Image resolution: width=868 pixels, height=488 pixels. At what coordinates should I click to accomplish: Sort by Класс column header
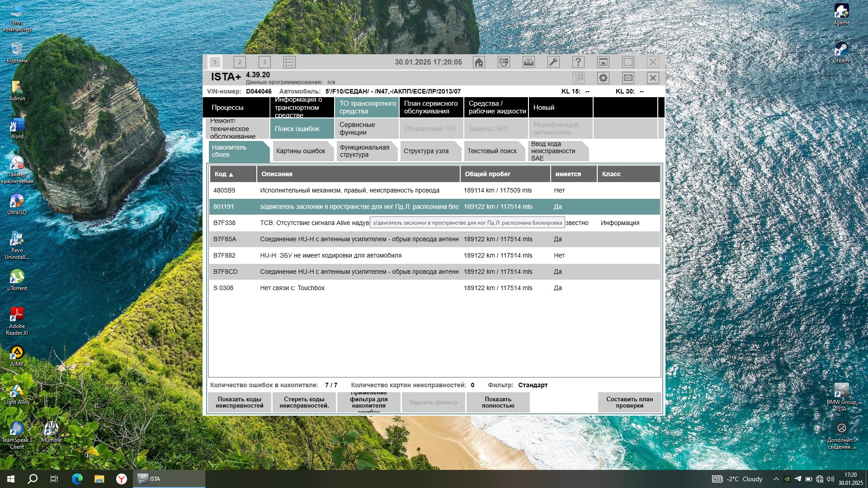point(629,174)
